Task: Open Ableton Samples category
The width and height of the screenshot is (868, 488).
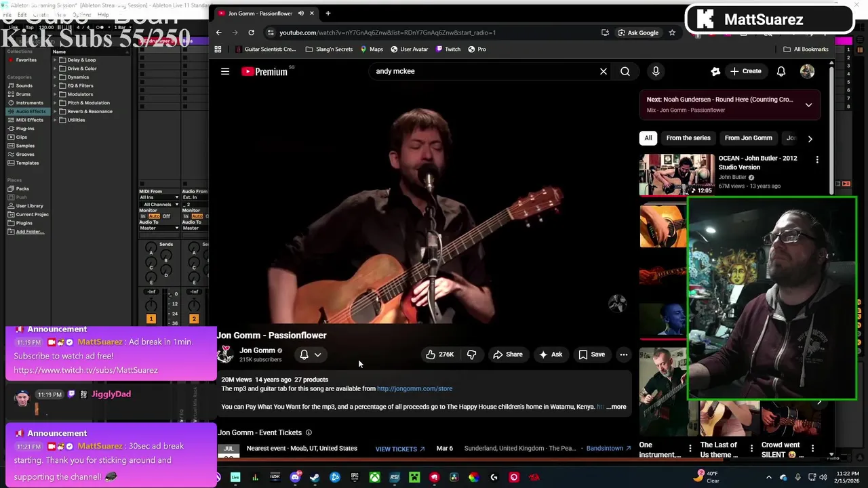Action: coord(25,146)
